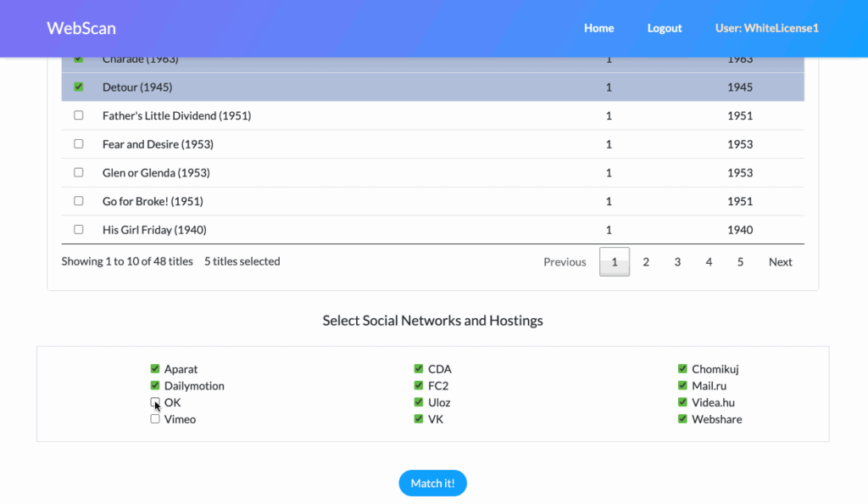Image resolution: width=868 pixels, height=504 pixels.
Task: Uncheck the CDA hosting checkbox
Action: 419,369
